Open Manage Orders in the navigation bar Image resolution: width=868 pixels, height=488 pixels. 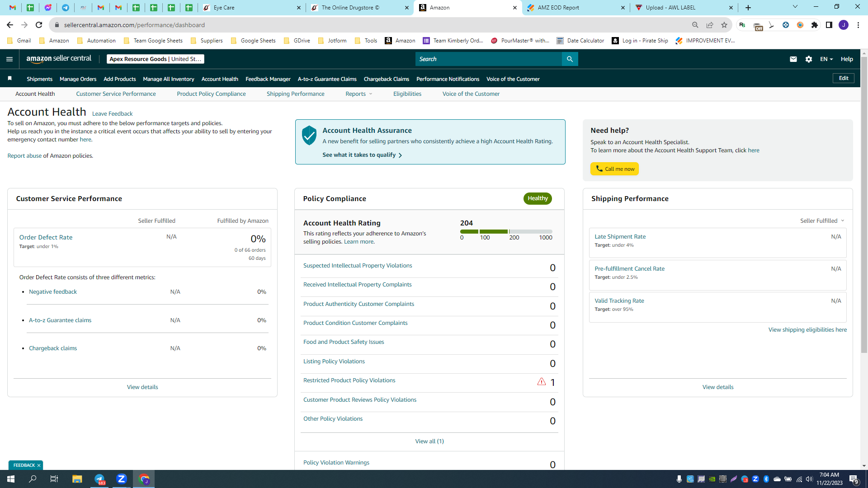78,79
